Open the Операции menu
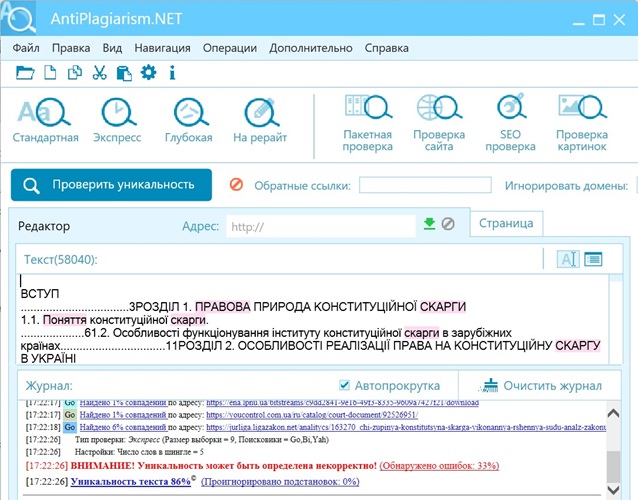Image resolution: width=638 pixels, height=500 pixels. [230, 48]
